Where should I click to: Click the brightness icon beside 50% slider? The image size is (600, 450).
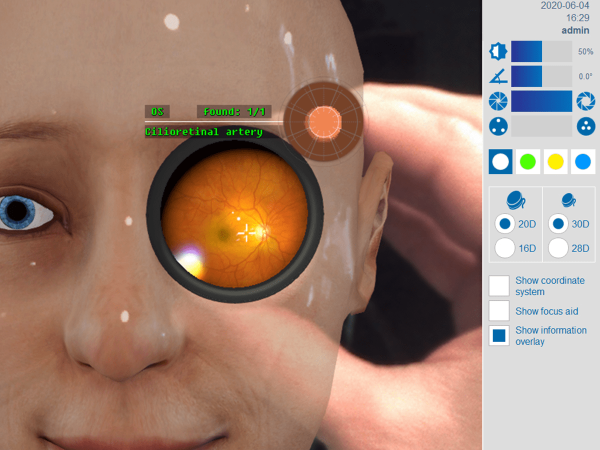pyautogui.click(x=498, y=51)
